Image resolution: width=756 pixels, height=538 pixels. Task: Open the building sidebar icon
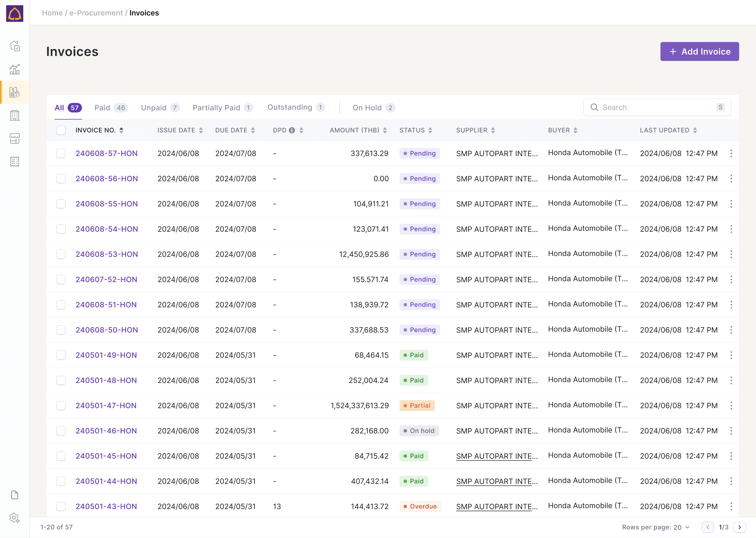point(15,115)
